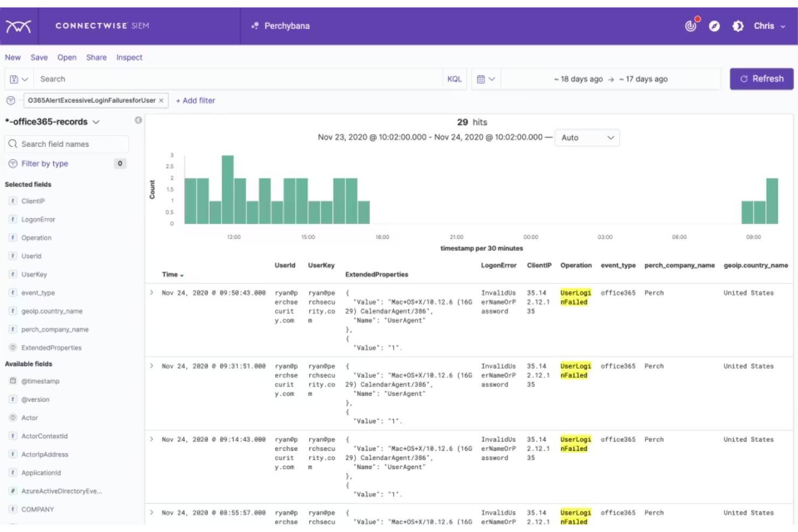Collapse the fields sidebar with the arrow toggle
Image resolution: width=798 pixels, height=532 pixels.
point(139,121)
